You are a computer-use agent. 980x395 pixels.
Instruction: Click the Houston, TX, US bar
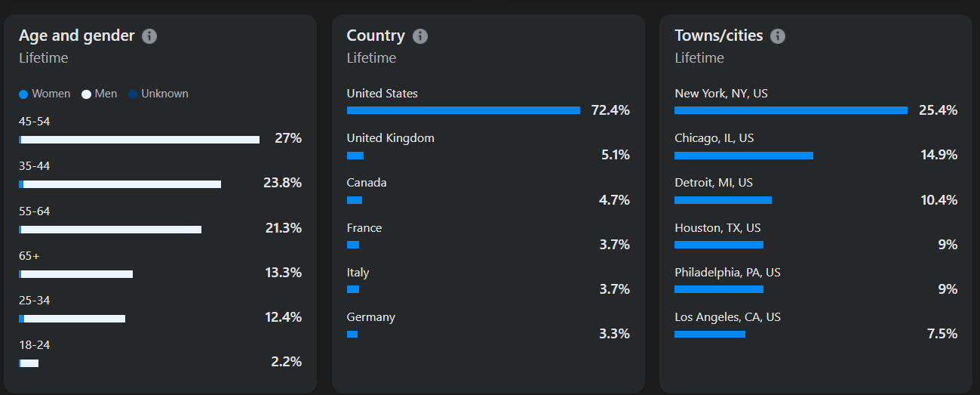click(x=719, y=245)
